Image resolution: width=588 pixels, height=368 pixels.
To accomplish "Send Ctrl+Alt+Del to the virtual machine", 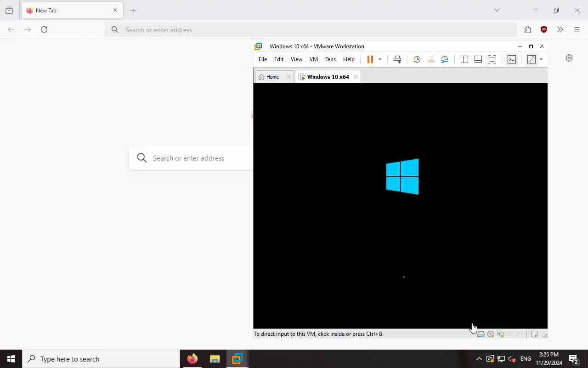I will pos(397,59).
